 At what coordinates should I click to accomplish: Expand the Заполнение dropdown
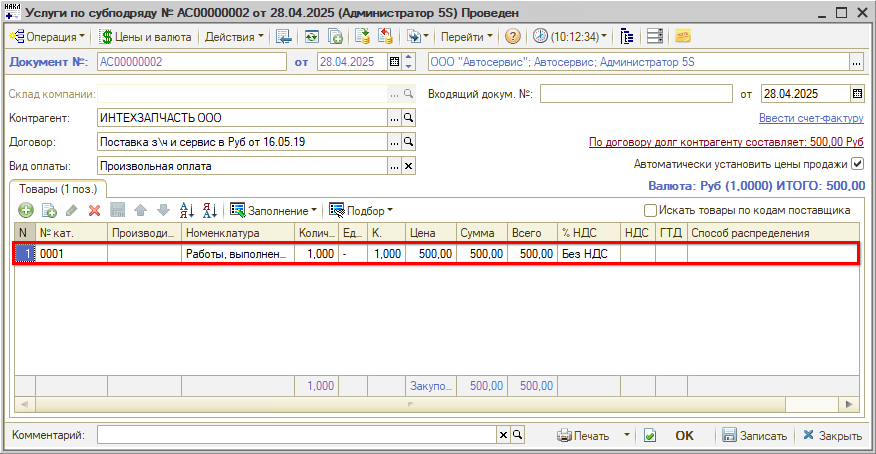pyautogui.click(x=274, y=211)
